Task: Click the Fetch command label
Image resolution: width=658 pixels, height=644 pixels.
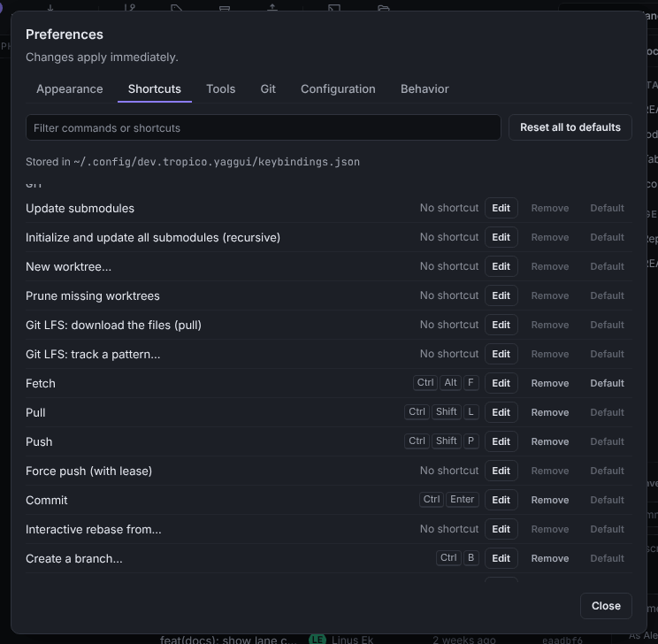Action: (41, 383)
